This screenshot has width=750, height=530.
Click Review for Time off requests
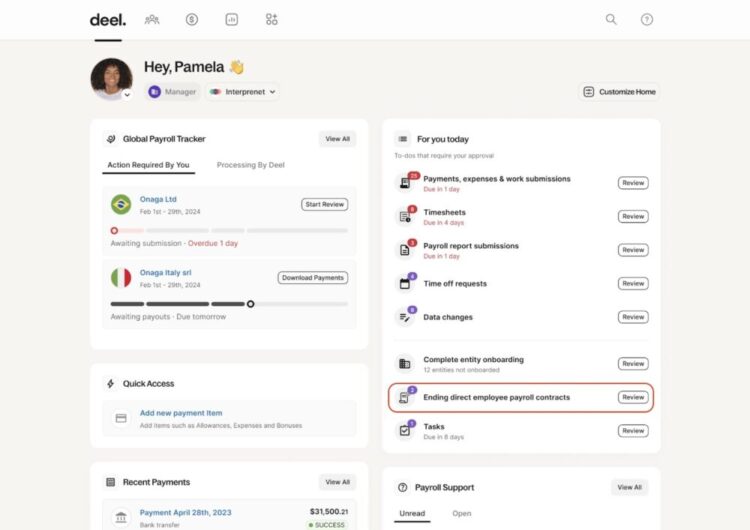[633, 283]
